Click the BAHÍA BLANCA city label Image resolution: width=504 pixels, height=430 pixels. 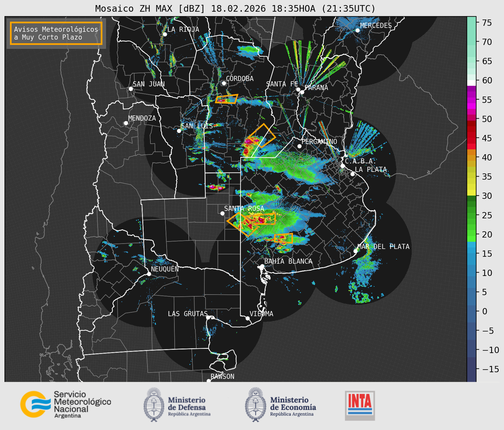pyautogui.click(x=288, y=261)
